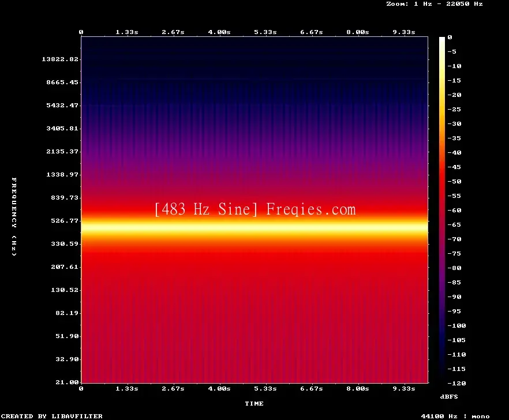The width and height of the screenshot is (509, 420).
Task: Click the 4.00s label on top time axis
Action: tap(219, 32)
